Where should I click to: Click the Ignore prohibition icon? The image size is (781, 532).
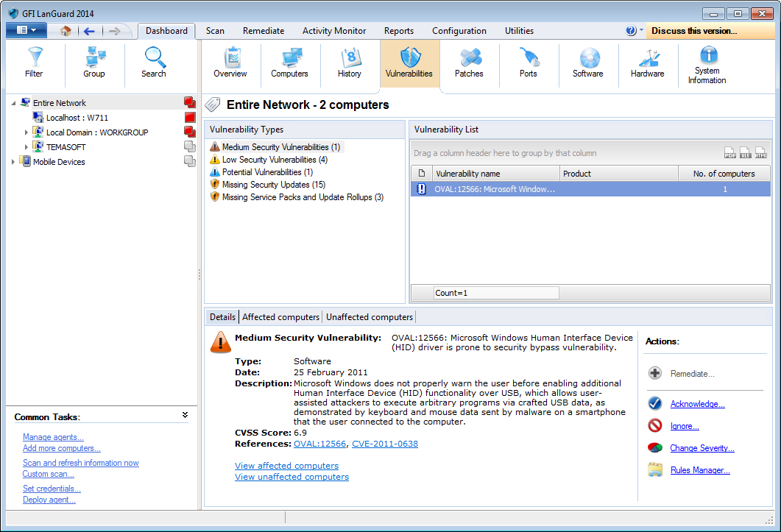[655, 425]
